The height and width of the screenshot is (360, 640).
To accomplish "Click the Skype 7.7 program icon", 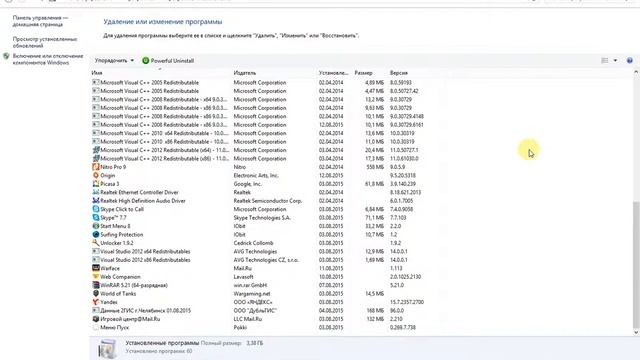I will pos(96,217).
